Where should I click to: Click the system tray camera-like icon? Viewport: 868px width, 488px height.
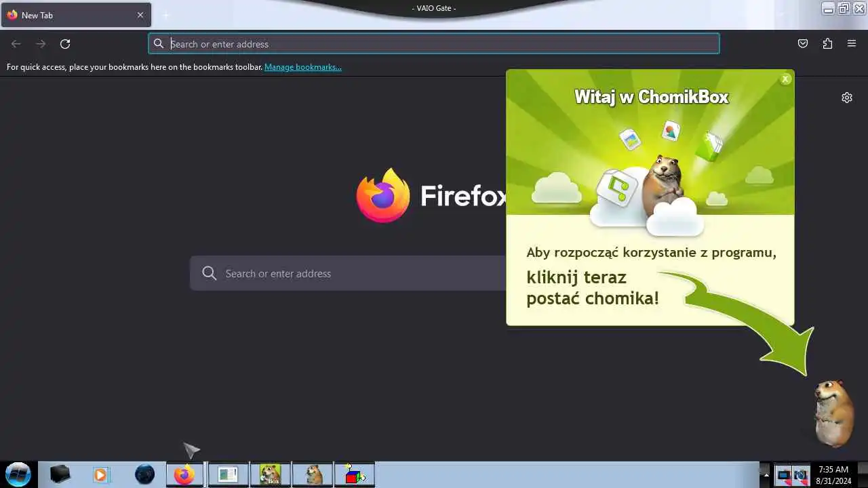pyautogui.click(x=801, y=474)
